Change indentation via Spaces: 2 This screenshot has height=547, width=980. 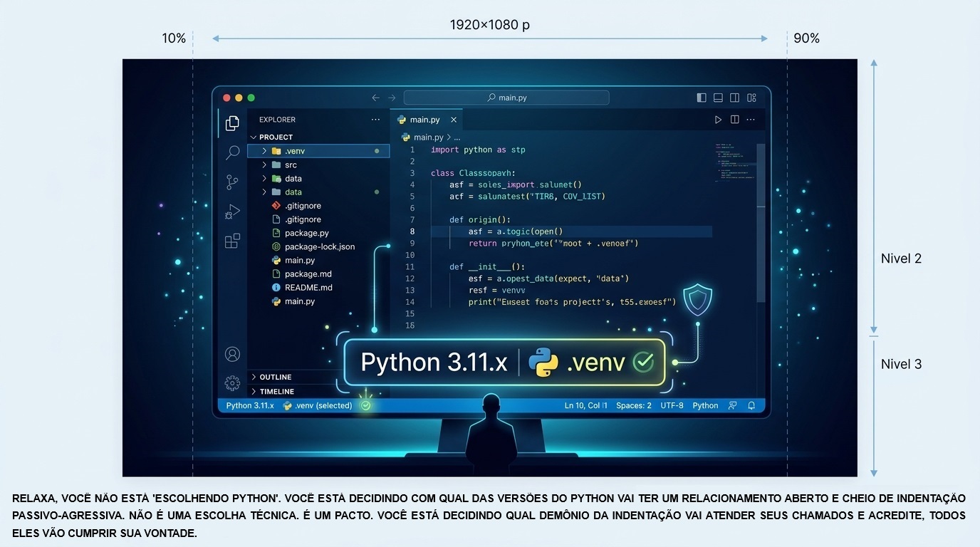(634, 405)
